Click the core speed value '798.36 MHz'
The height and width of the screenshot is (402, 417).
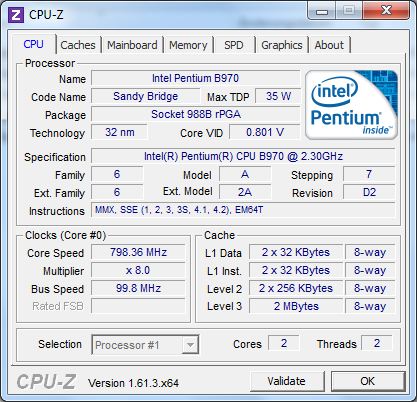point(138,252)
